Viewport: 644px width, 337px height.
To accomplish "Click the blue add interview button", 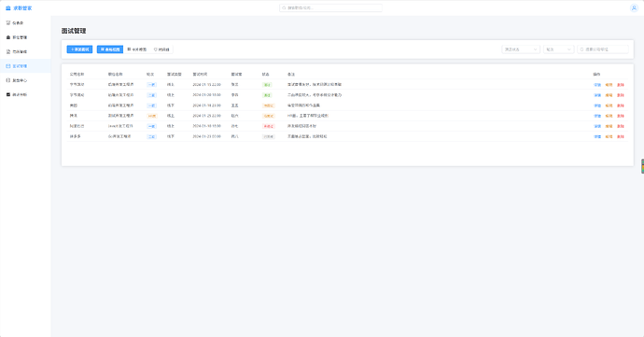I will 79,49.
